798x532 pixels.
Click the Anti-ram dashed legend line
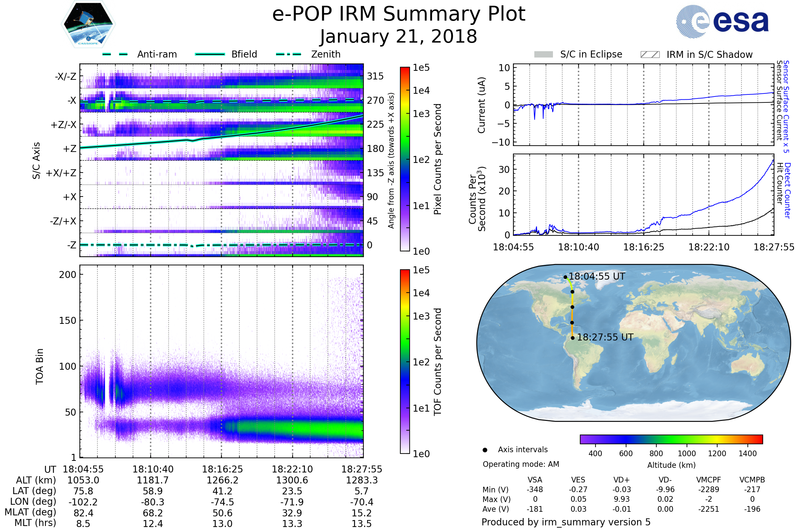pyautogui.click(x=115, y=54)
